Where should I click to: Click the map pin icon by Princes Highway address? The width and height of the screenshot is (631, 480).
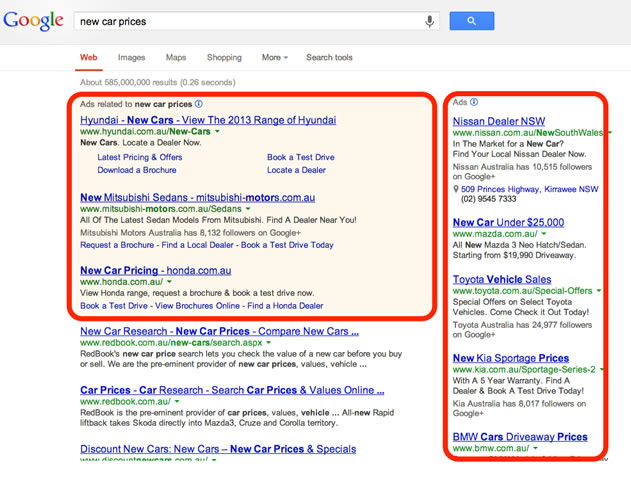pyautogui.click(x=456, y=189)
